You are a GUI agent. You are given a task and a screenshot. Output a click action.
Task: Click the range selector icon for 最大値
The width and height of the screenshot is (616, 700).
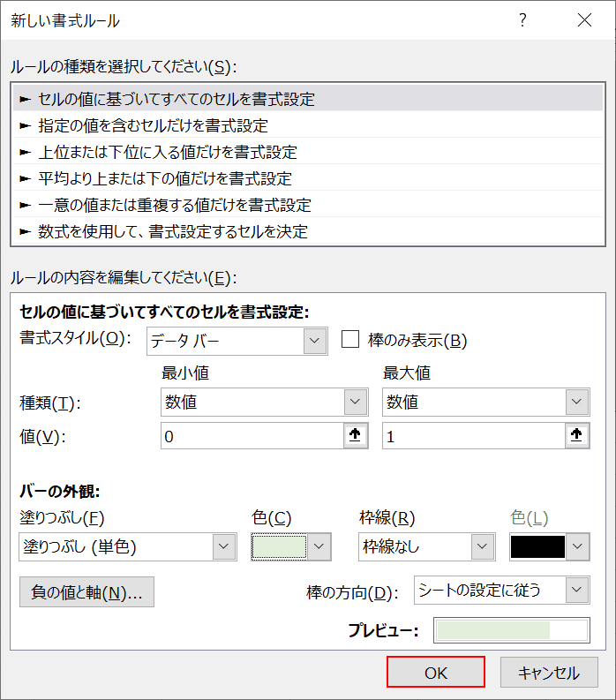[x=576, y=435]
